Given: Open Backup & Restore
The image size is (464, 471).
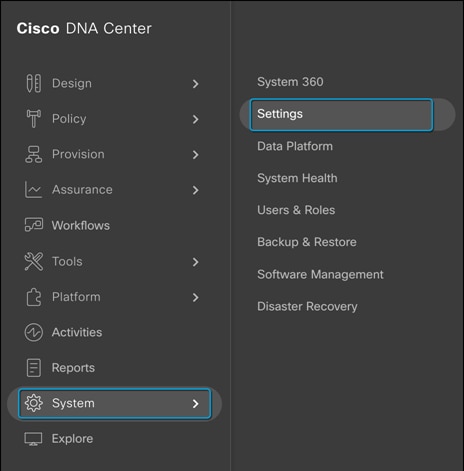Looking at the screenshot, I should (x=307, y=242).
